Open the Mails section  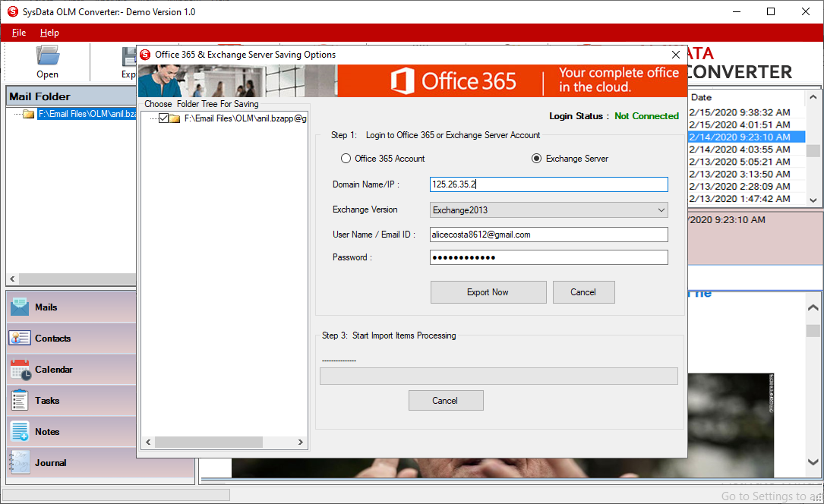click(x=71, y=307)
